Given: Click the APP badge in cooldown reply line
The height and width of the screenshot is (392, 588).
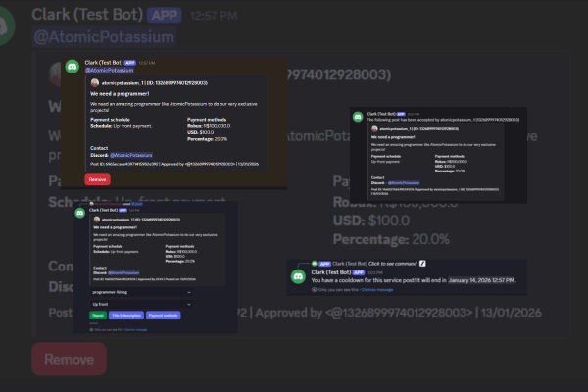Looking at the screenshot, I should (324, 264).
